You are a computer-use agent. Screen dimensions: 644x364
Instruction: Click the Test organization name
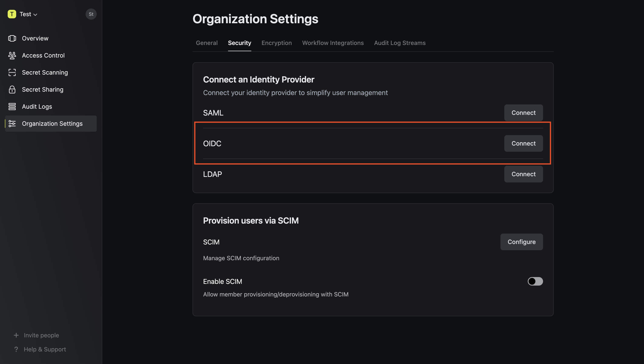(x=25, y=14)
